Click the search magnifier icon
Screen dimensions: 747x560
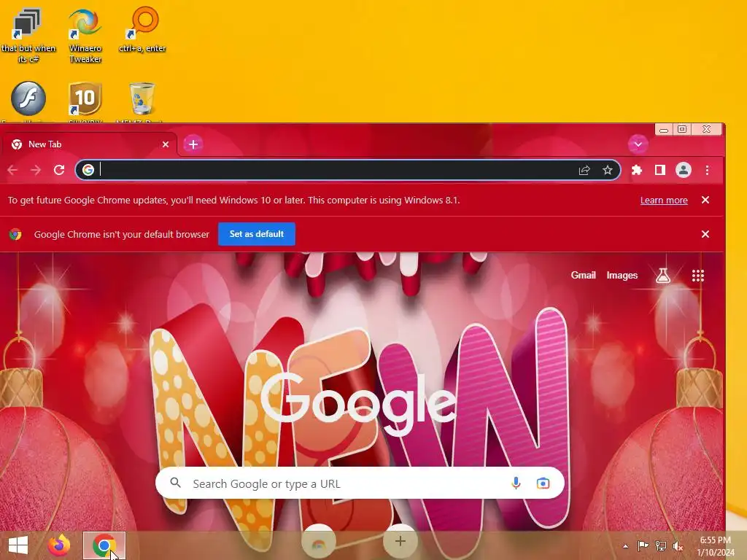click(x=175, y=483)
